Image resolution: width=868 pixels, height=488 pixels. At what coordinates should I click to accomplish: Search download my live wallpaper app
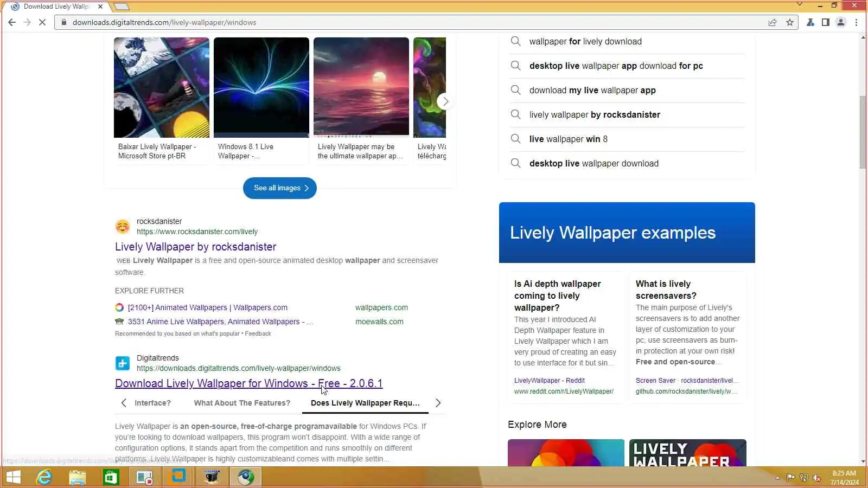(627, 90)
